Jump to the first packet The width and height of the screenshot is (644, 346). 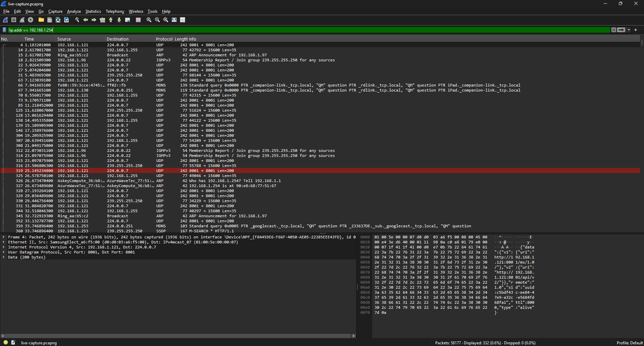(x=111, y=20)
